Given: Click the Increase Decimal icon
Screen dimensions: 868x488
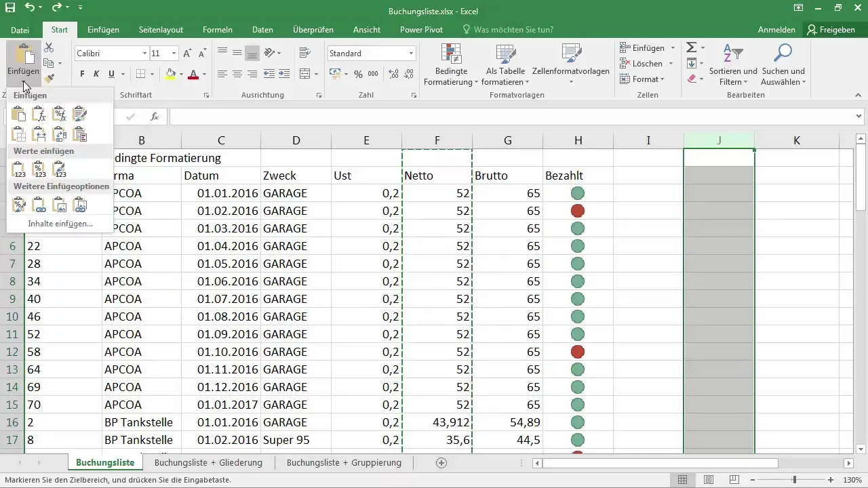Looking at the screenshot, I should click(x=392, y=74).
